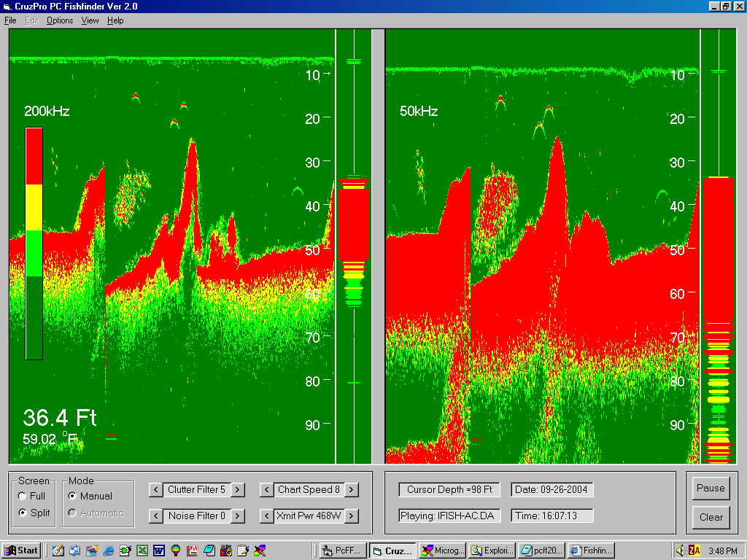Image resolution: width=747 pixels, height=560 pixels.
Task: Switch to the PcFF taskbar window
Action: tap(343, 551)
